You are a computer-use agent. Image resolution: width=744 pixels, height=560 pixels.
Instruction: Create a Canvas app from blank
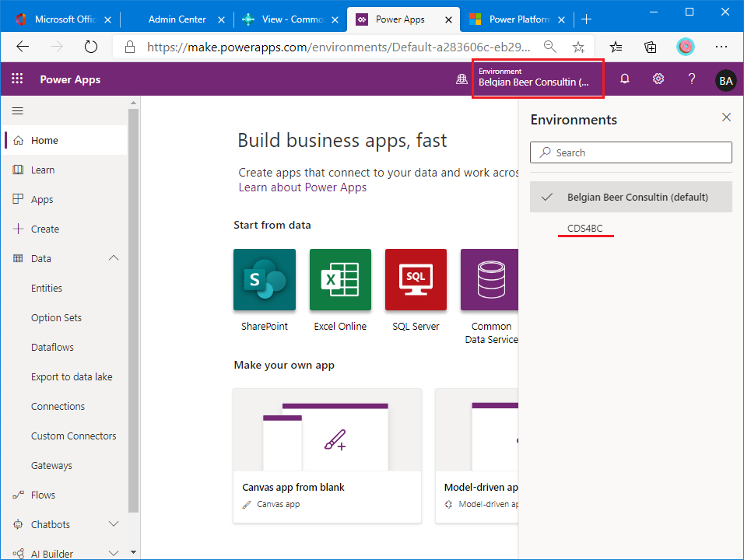[x=327, y=456]
